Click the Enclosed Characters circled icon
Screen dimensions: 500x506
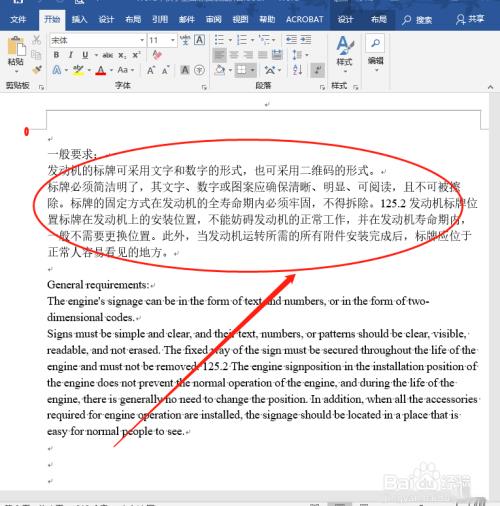pos(199,70)
